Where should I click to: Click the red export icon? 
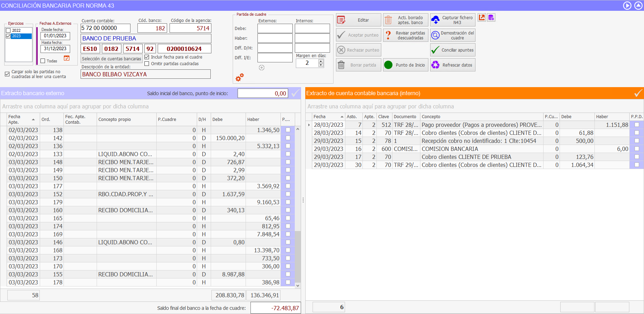tap(482, 17)
